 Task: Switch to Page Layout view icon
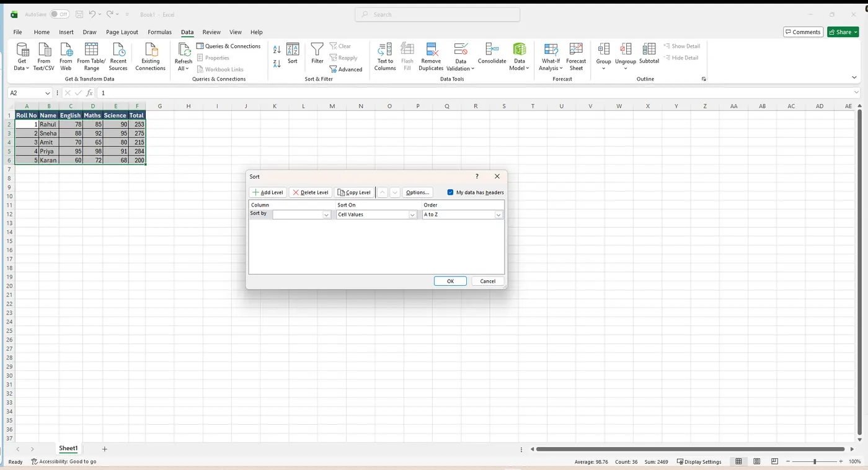(x=757, y=461)
